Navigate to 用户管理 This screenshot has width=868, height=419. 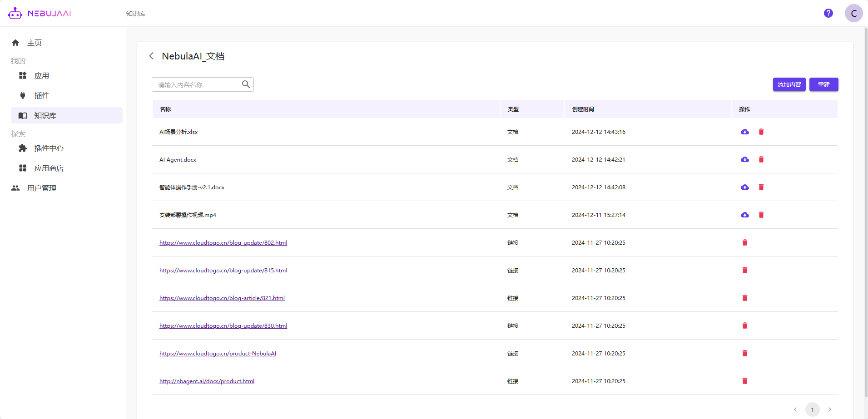coord(42,188)
